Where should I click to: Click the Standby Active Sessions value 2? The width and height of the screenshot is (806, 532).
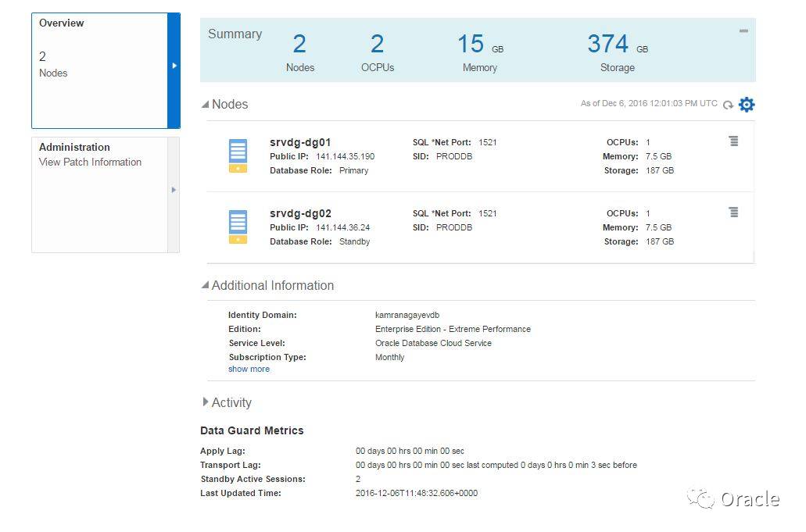coord(358,479)
